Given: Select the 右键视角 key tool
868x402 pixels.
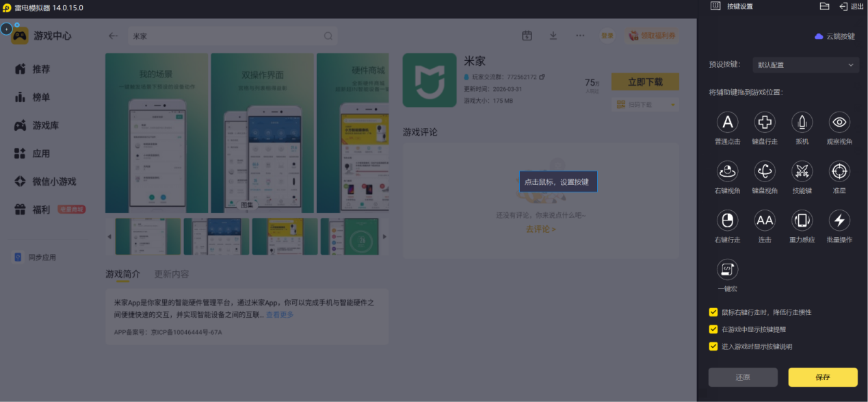Looking at the screenshot, I should (x=727, y=171).
